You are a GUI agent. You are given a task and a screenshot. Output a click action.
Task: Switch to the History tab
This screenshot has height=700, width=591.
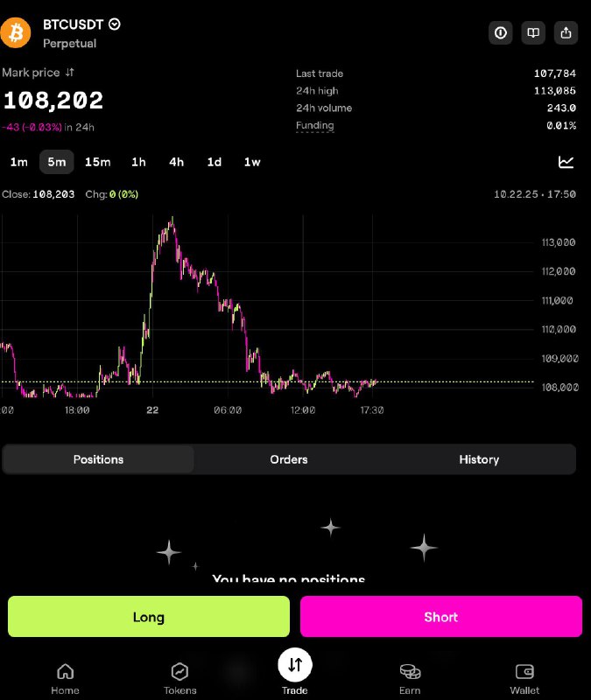[x=479, y=459]
